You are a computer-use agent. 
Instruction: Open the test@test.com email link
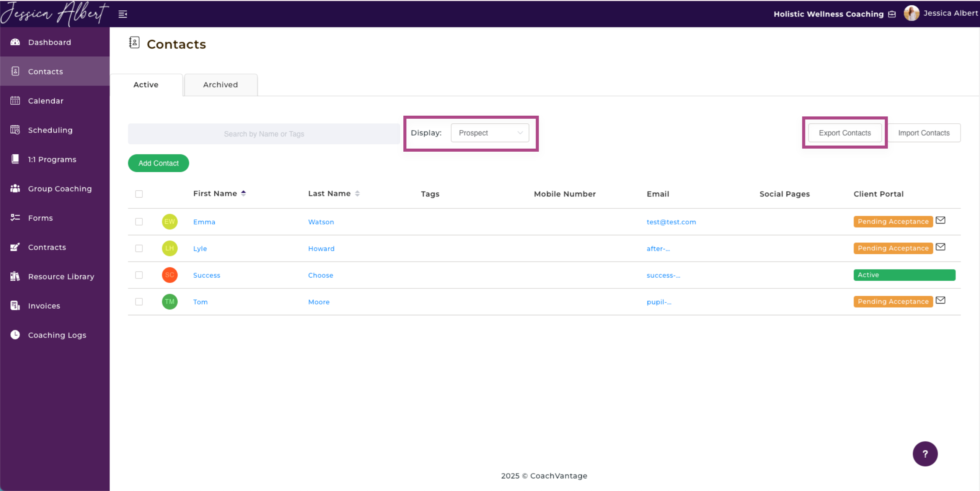click(x=671, y=222)
